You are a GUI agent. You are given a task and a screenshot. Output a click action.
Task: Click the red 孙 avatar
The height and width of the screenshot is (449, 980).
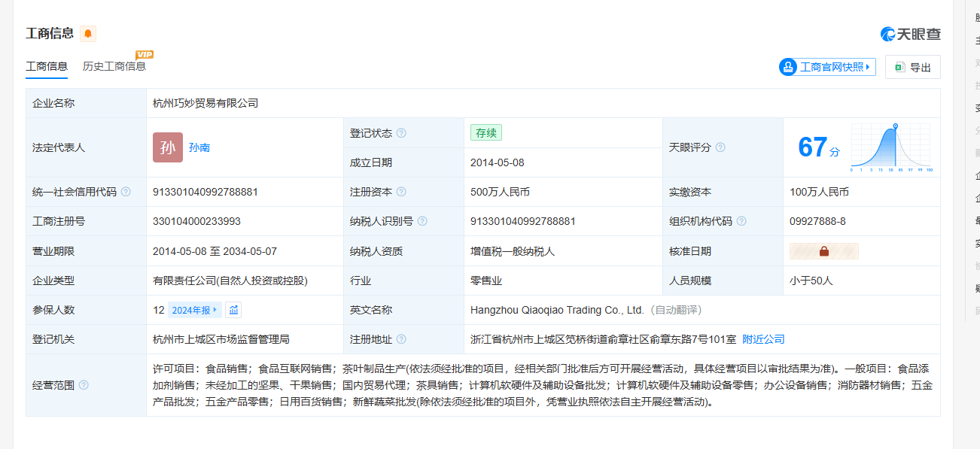click(168, 147)
